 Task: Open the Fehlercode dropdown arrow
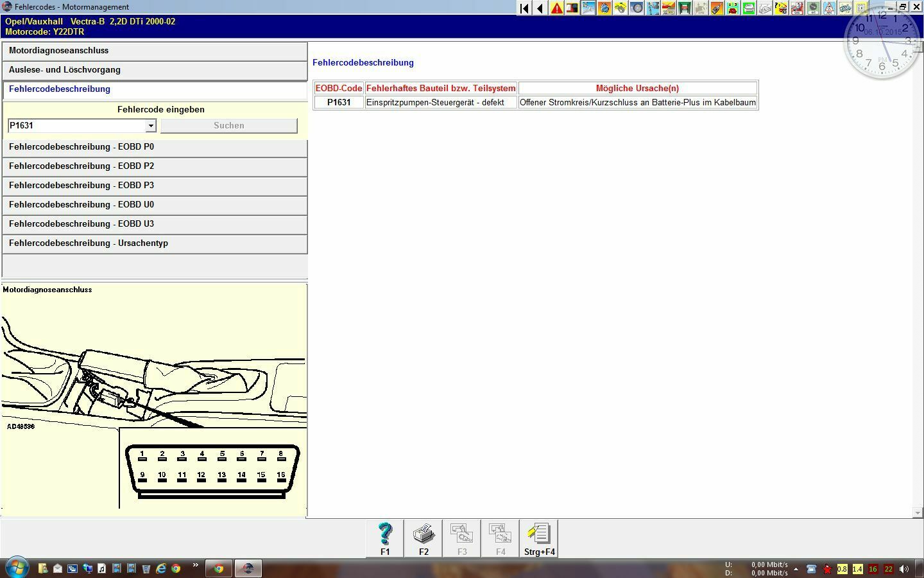coord(151,126)
